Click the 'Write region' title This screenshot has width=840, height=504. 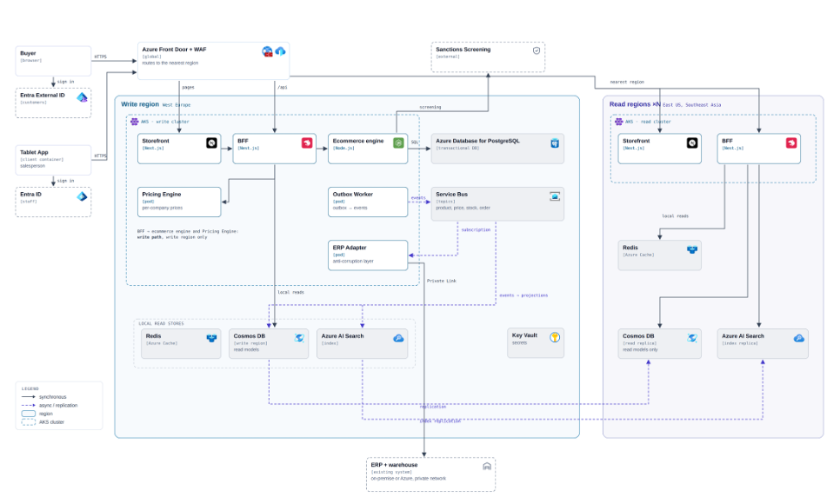140,104
